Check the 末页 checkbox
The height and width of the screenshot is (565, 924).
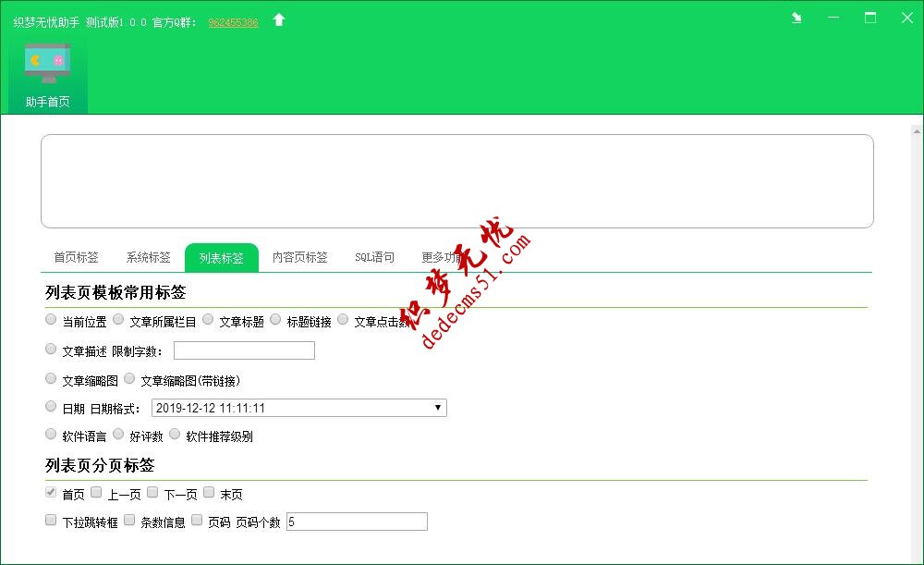(x=209, y=492)
